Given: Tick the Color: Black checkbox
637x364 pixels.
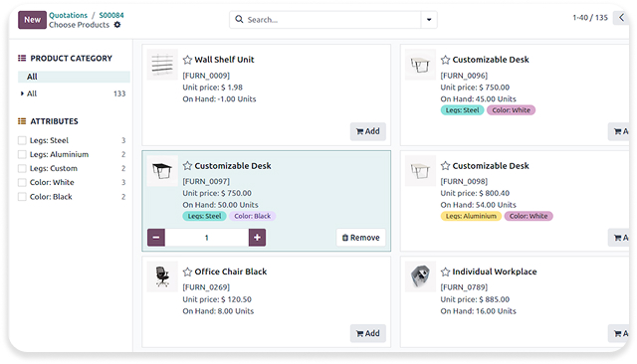Looking at the screenshot, I should [x=22, y=197].
